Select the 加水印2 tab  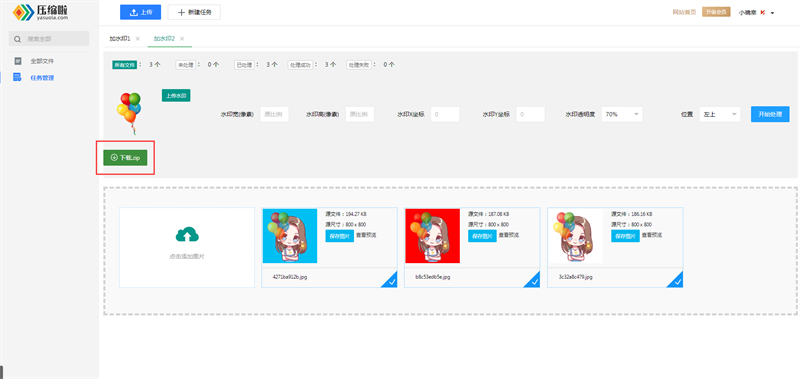coord(164,39)
